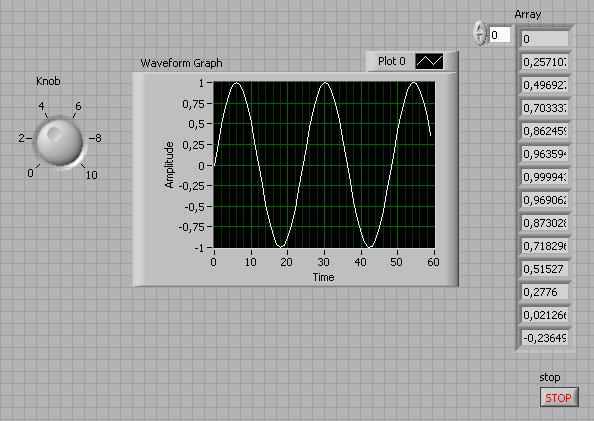Image resolution: width=594 pixels, height=421 pixels.
Task: Click the Amplitude axis label
Action: pyautogui.click(x=169, y=165)
